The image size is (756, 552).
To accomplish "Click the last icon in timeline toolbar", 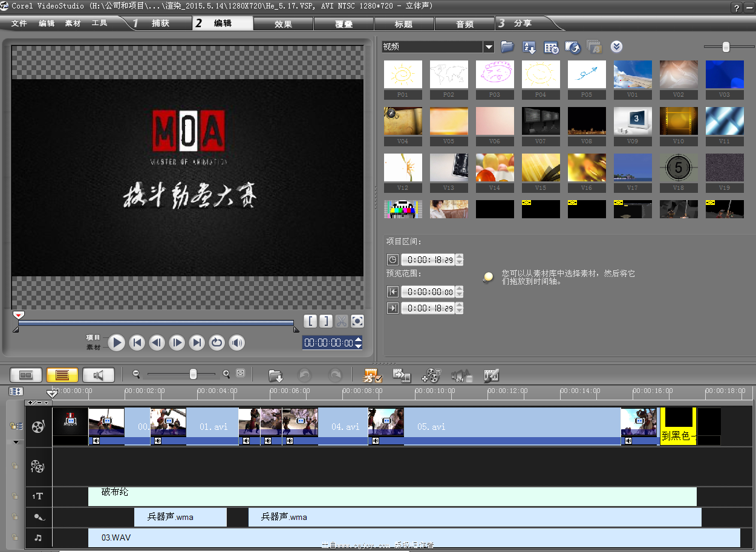I will tap(491, 375).
